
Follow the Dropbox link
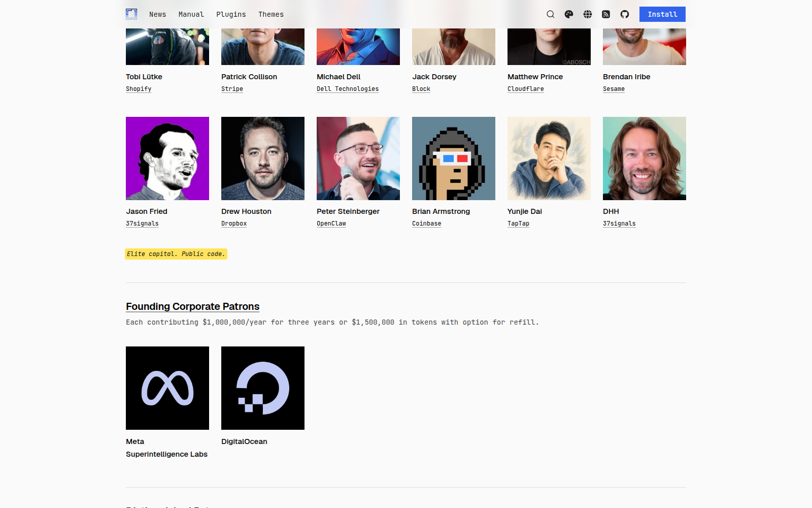coord(234,224)
